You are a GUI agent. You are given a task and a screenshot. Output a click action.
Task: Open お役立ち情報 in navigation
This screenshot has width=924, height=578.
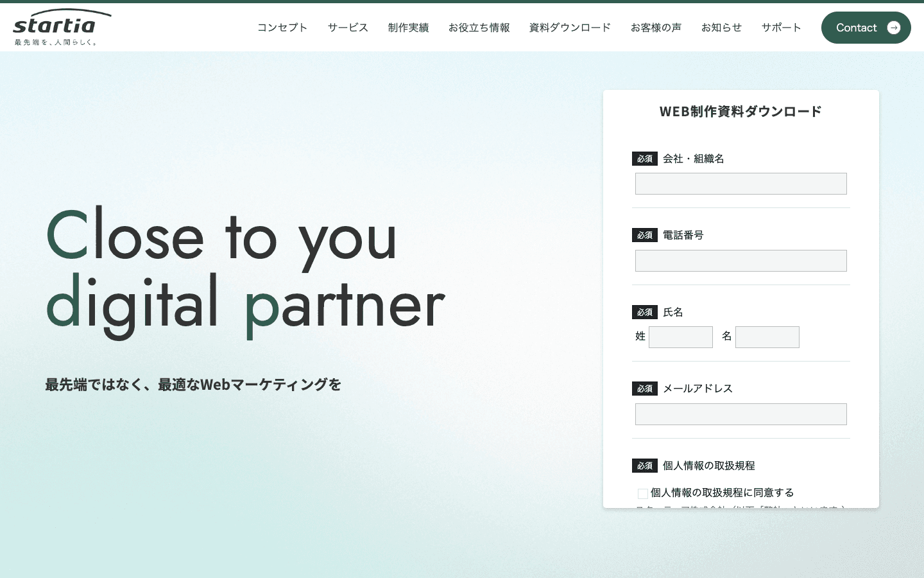point(479,28)
